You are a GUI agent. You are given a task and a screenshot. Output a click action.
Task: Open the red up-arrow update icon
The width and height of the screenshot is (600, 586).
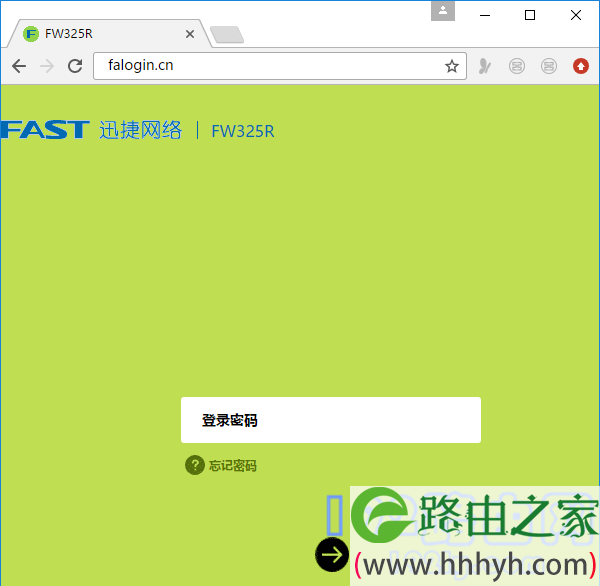(581, 66)
